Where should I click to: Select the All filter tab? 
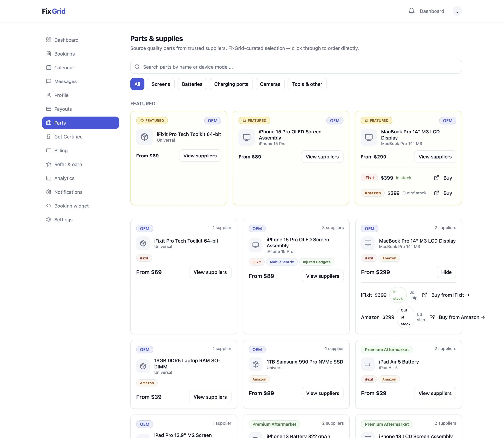click(137, 84)
